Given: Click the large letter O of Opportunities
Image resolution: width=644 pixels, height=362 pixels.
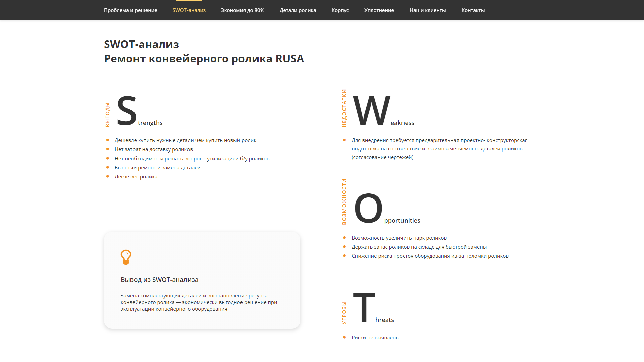Looking at the screenshot, I should click(x=368, y=208).
